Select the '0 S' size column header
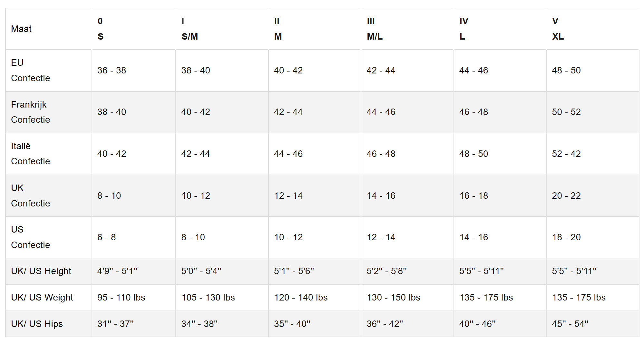The image size is (644, 344). tap(101, 29)
